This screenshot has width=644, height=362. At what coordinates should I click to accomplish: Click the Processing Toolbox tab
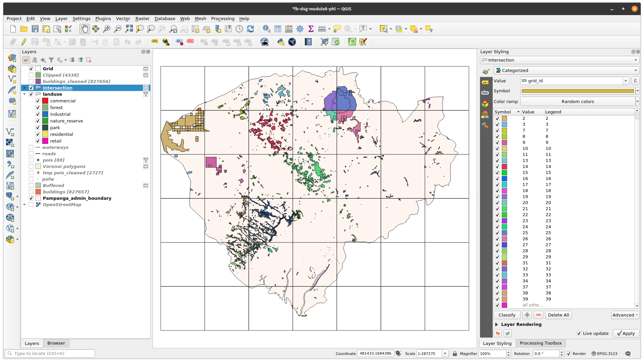tap(541, 343)
